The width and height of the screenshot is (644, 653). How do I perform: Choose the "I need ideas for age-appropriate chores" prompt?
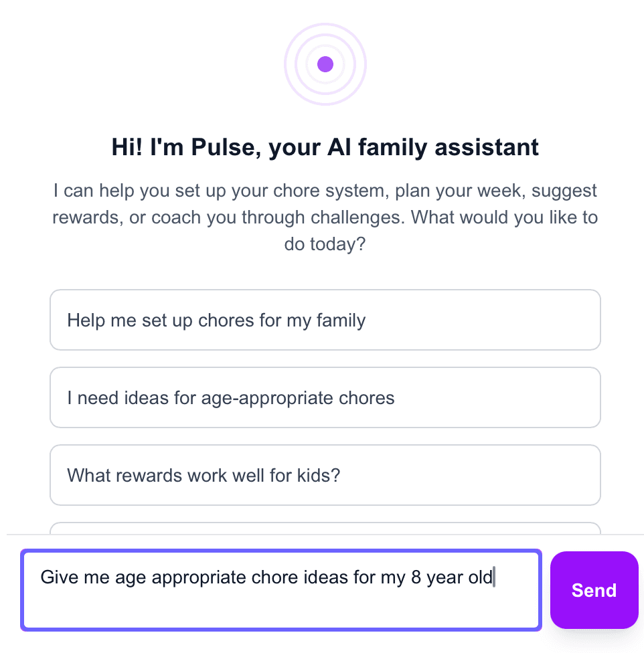click(325, 397)
